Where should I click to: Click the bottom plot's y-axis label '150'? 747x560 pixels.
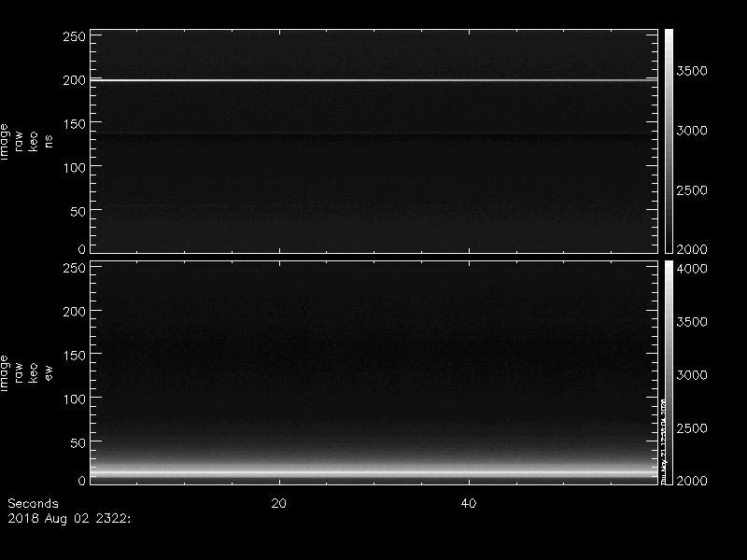tap(75, 356)
